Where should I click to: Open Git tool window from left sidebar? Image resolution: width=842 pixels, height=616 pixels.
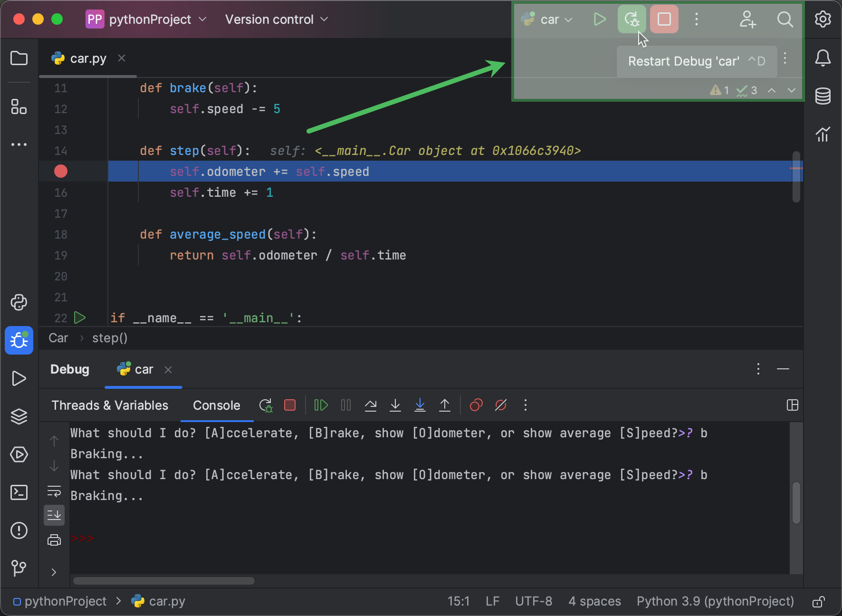click(19, 568)
